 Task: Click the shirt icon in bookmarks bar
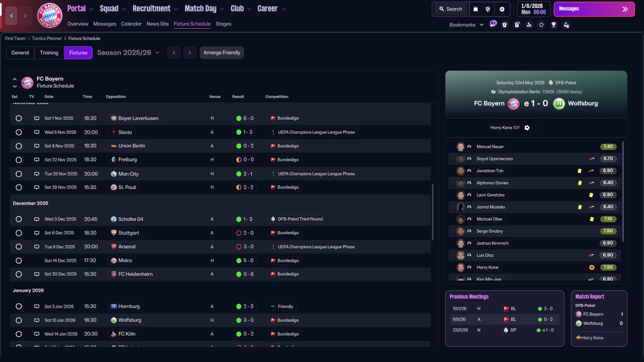[x=505, y=25]
